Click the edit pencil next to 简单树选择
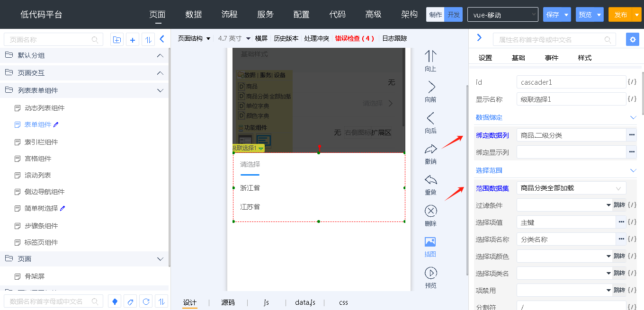Image resolution: width=644 pixels, height=310 pixels. (x=63, y=208)
